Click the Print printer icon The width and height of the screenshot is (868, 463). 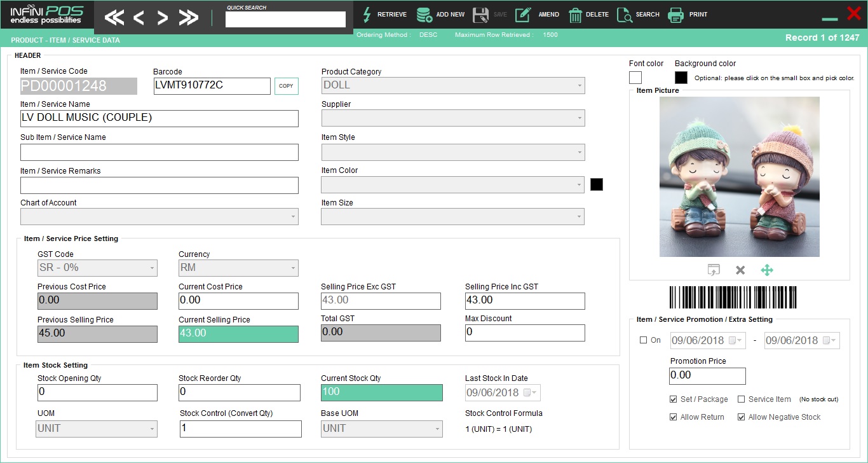coord(675,15)
